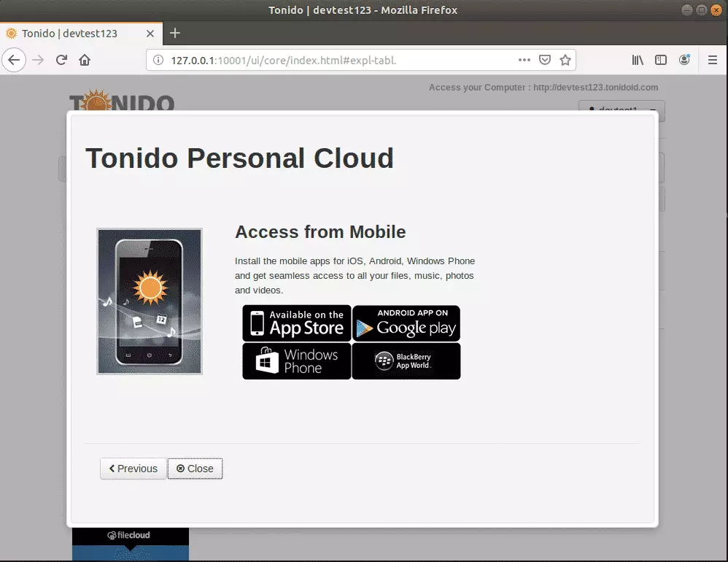The height and width of the screenshot is (562, 728).
Task: Open page actions three-dot menu
Action: (524, 60)
